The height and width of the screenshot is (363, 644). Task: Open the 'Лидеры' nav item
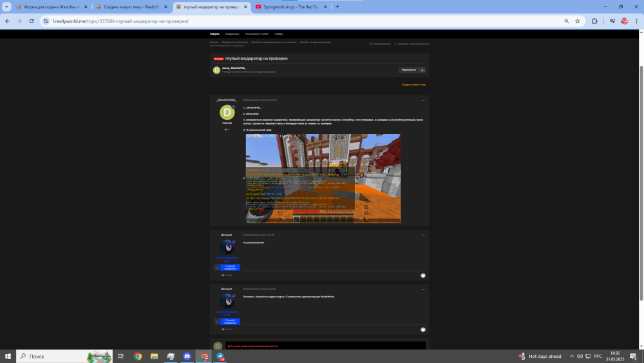(278, 34)
